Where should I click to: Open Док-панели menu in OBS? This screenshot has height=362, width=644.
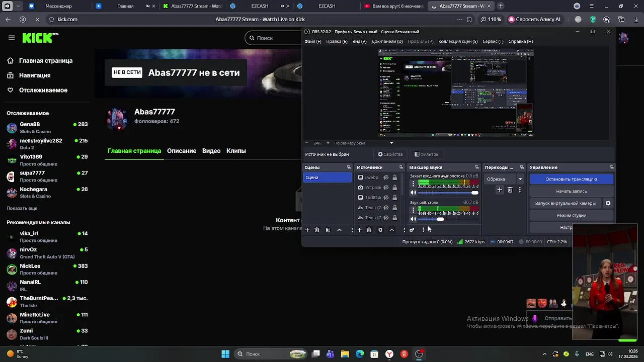click(387, 41)
